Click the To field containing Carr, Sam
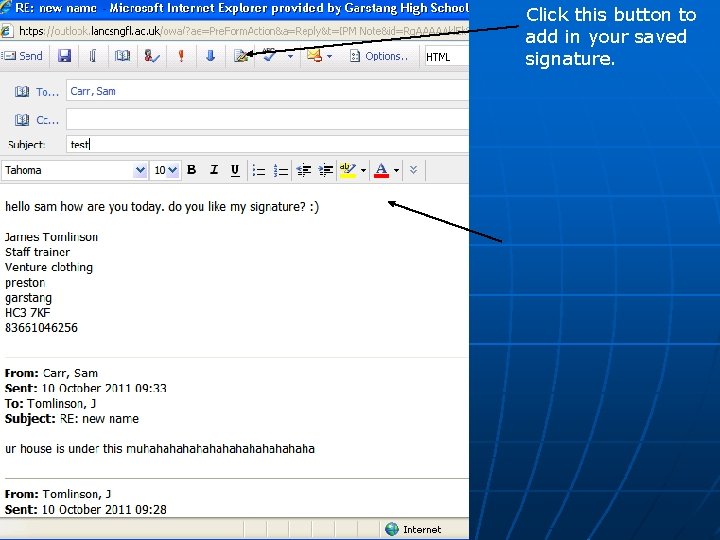Viewport: 720px width, 540px height. (267, 90)
